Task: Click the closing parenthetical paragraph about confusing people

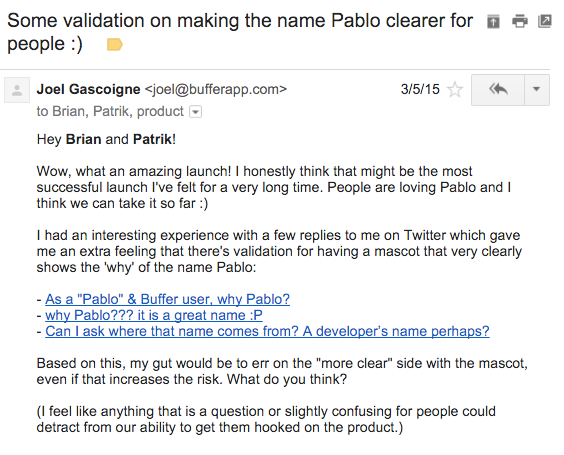Action: (x=266, y=419)
